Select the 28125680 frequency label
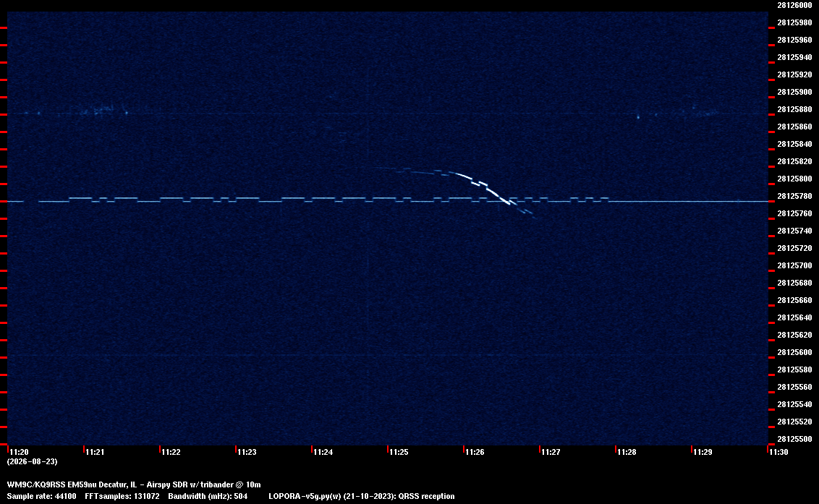 click(x=795, y=283)
